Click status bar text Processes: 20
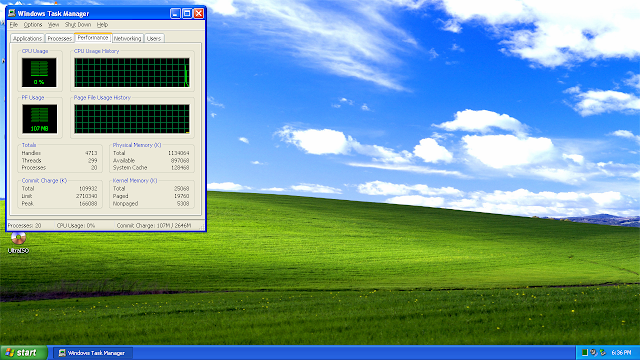 24,225
